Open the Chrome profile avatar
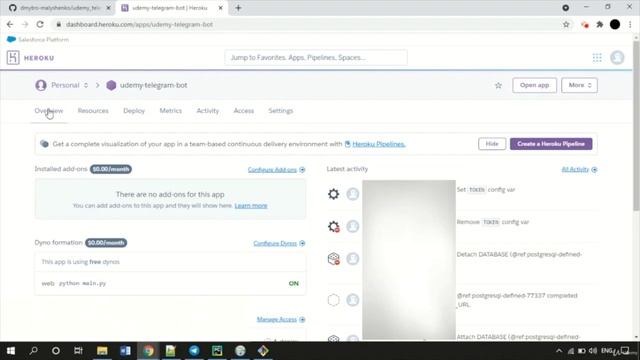The width and height of the screenshot is (640, 360). [615, 24]
